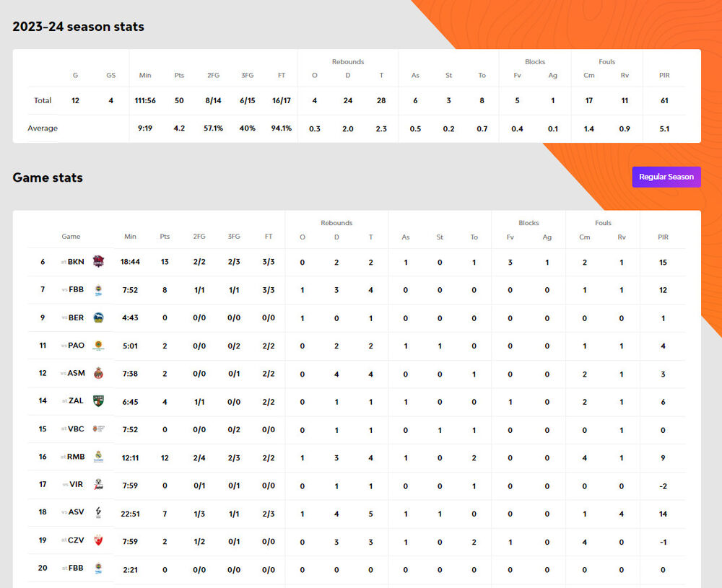Click the FBB text in game 20 row
The height and width of the screenshot is (588, 722).
coord(76,568)
